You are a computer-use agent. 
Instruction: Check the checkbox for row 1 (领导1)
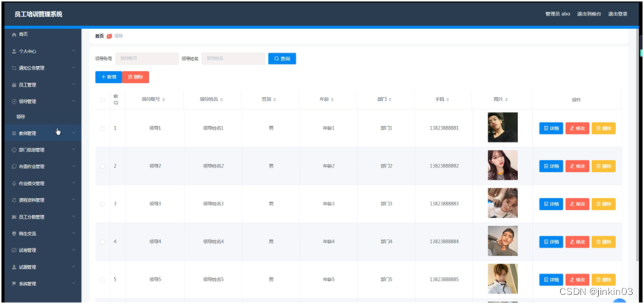coord(103,128)
